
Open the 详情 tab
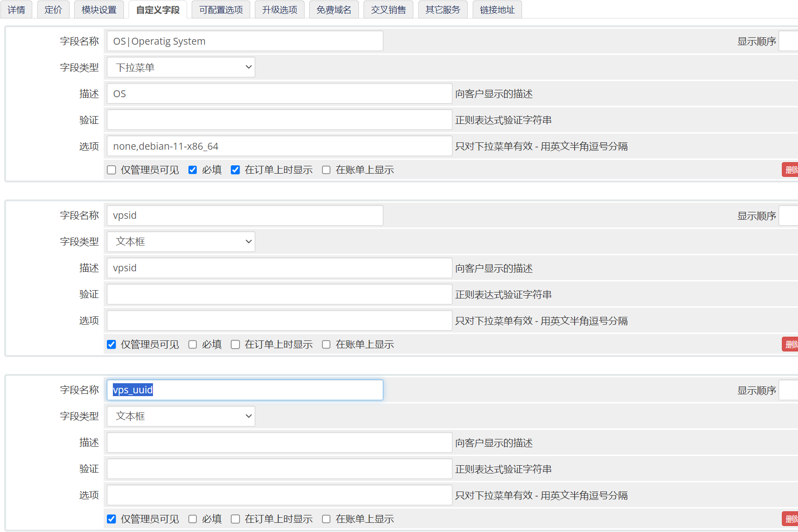(x=17, y=10)
